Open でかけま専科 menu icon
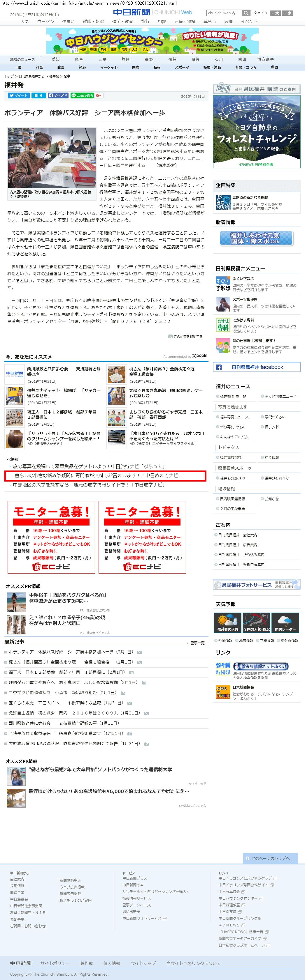The image size is (305, 980). [x=223, y=325]
